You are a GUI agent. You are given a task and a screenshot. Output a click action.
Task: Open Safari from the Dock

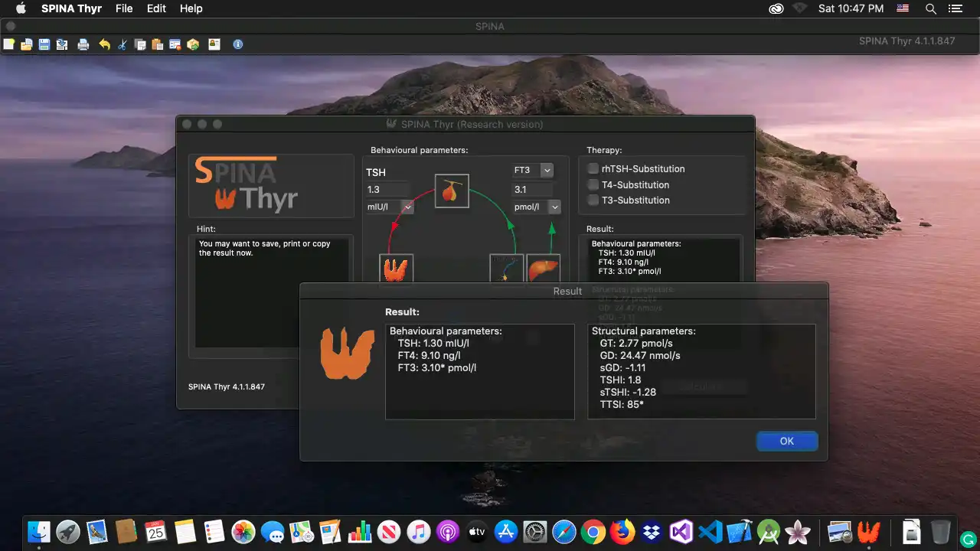[x=564, y=531]
